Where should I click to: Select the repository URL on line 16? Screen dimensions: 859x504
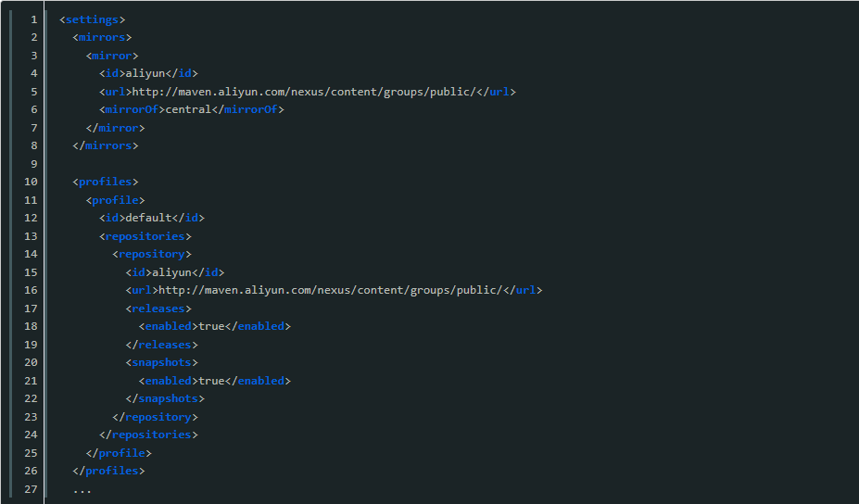tap(331, 290)
